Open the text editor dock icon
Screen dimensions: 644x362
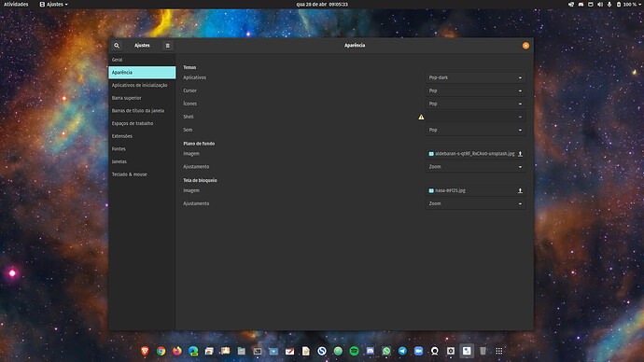(306, 351)
